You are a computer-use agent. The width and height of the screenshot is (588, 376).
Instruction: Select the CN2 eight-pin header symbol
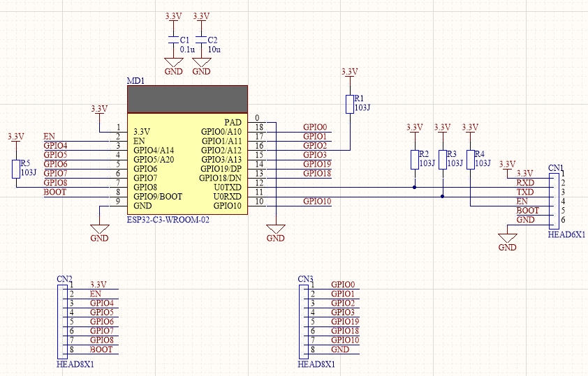(62, 322)
